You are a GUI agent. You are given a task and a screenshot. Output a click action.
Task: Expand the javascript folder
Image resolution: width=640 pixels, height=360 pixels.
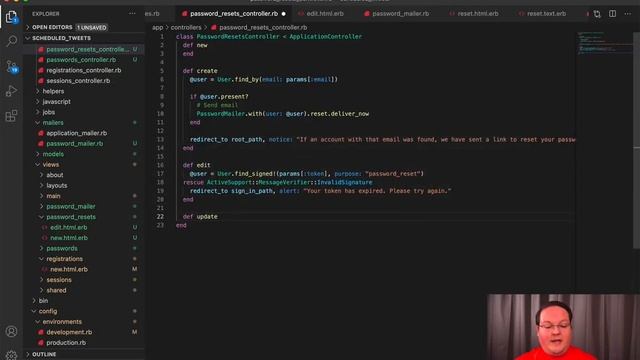coord(56,102)
